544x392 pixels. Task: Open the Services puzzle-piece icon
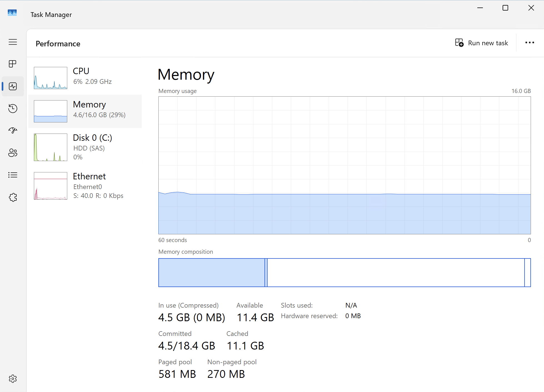[x=13, y=197]
